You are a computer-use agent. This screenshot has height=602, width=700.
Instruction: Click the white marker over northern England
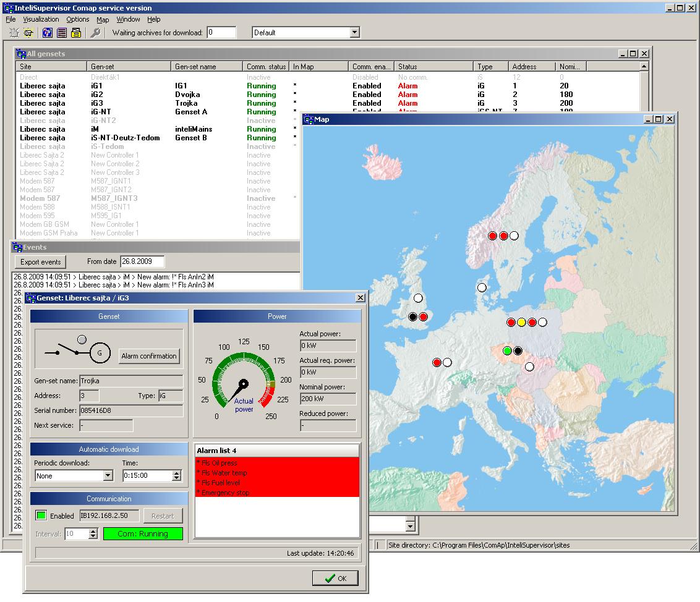tap(418, 298)
